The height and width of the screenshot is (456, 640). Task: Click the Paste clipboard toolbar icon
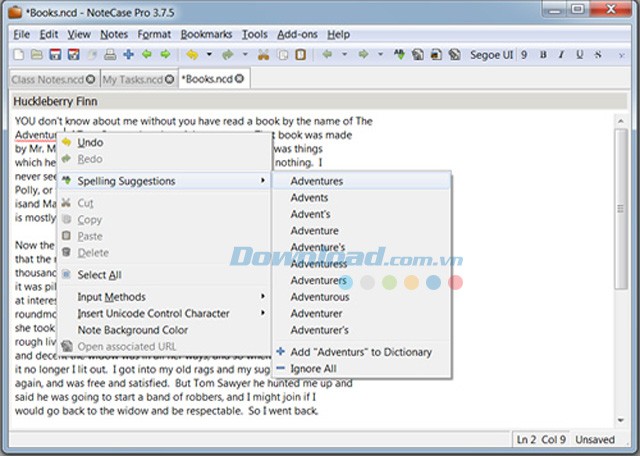pos(301,54)
